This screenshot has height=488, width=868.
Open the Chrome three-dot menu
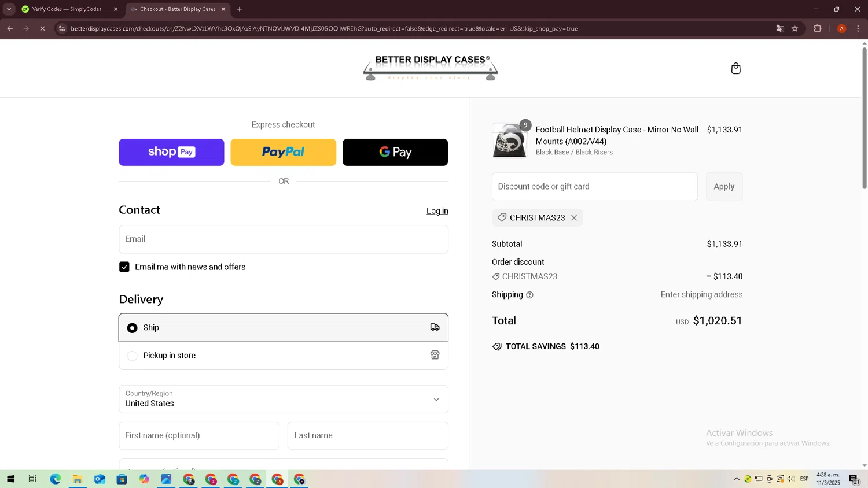pyautogui.click(x=858, y=28)
